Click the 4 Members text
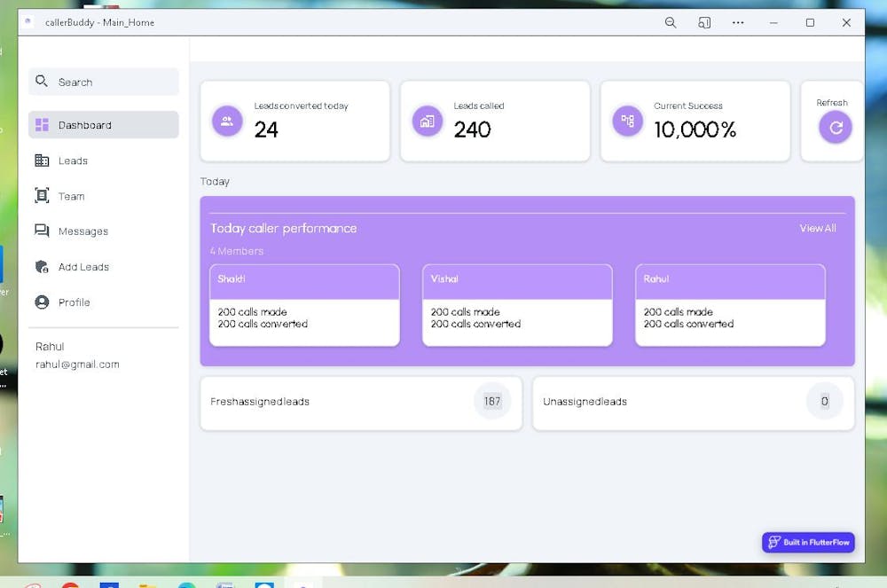The width and height of the screenshot is (887, 588). pyautogui.click(x=237, y=251)
